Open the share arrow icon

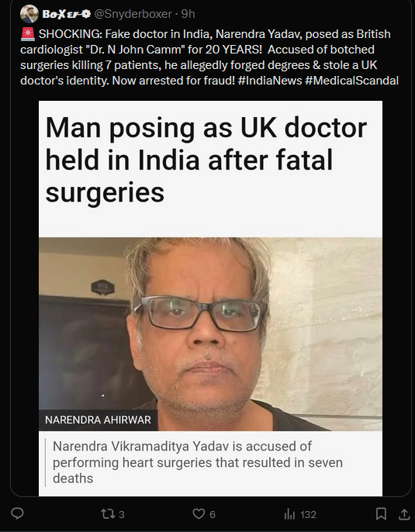pos(404,513)
